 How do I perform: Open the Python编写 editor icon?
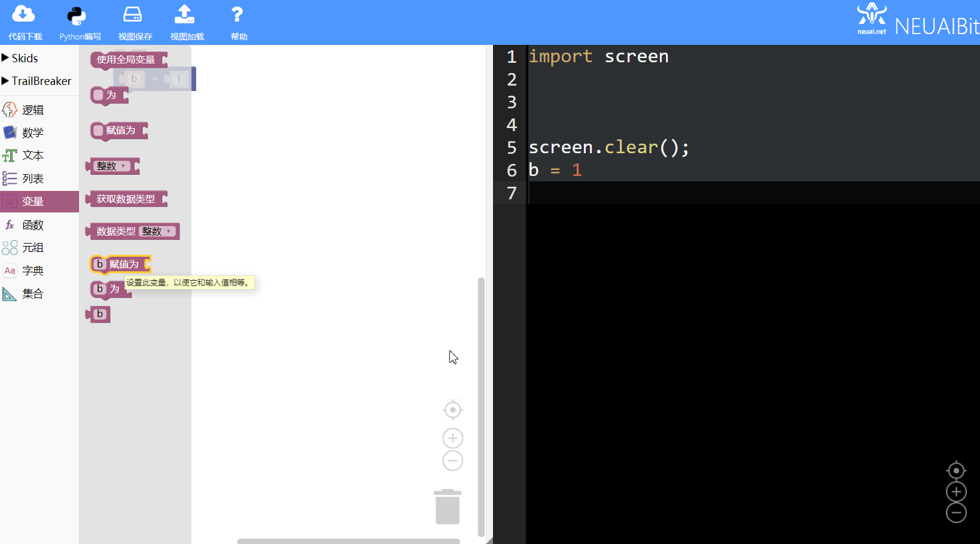[x=77, y=16]
